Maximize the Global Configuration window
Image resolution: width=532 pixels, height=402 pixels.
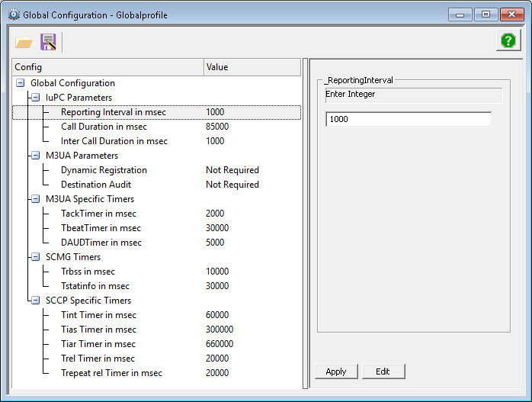(486, 14)
